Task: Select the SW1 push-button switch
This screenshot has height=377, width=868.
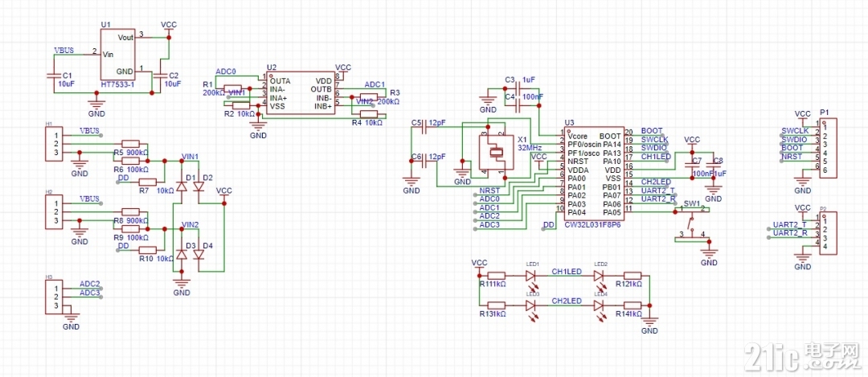Action: [691, 224]
